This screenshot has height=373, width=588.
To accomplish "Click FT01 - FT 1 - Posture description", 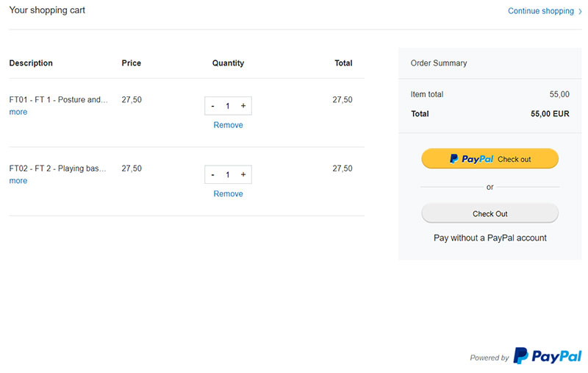I will 58,100.
